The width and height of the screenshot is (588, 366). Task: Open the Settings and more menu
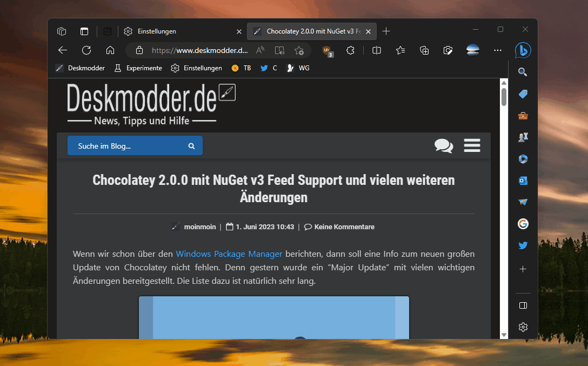(x=498, y=50)
